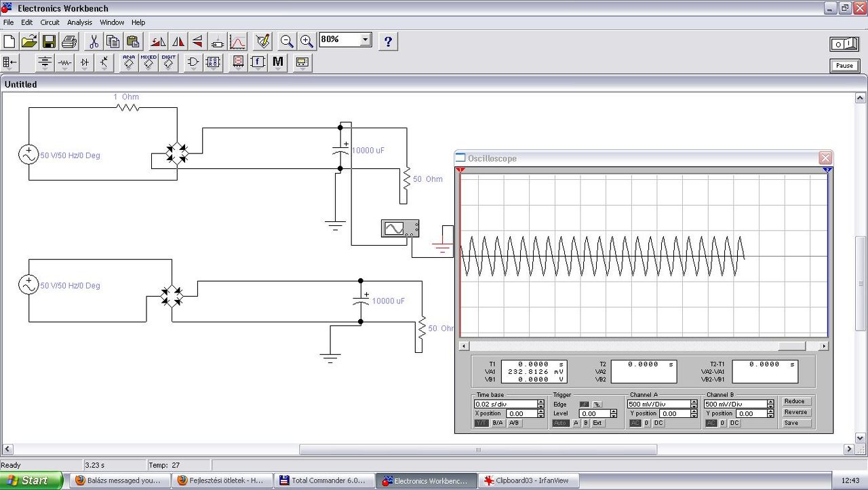
Task: Open the Windows Start menu
Action: pyautogui.click(x=31, y=480)
